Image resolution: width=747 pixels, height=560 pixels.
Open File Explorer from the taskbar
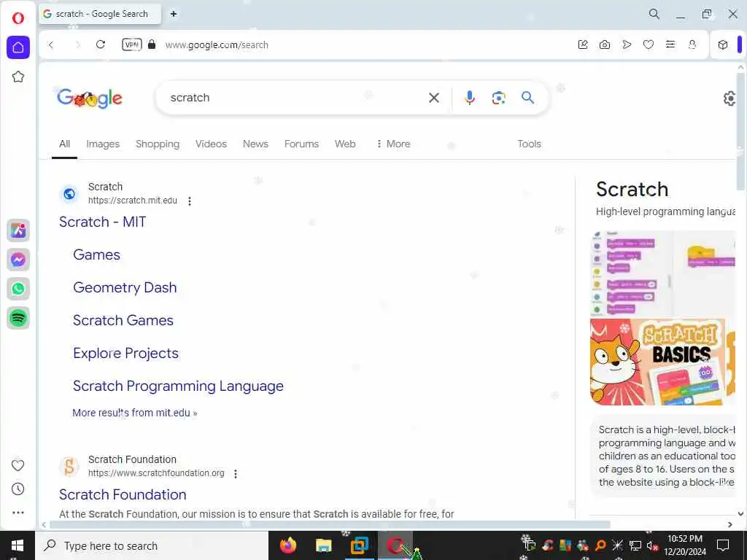click(323, 545)
